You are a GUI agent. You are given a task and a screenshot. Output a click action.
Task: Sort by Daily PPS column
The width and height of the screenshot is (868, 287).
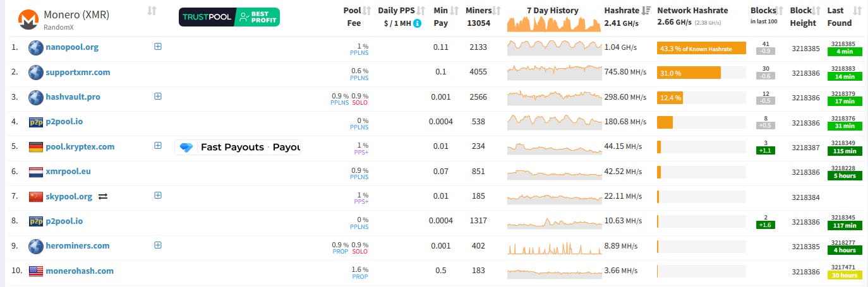click(x=421, y=11)
